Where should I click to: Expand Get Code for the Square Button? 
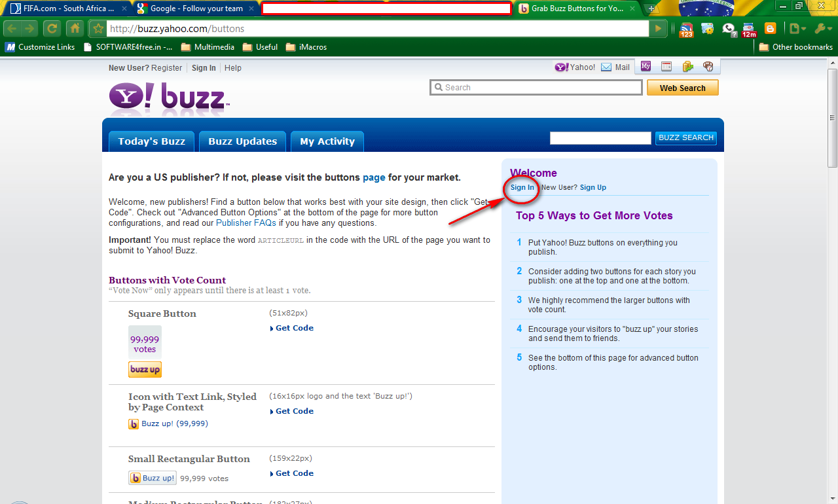[x=294, y=327]
